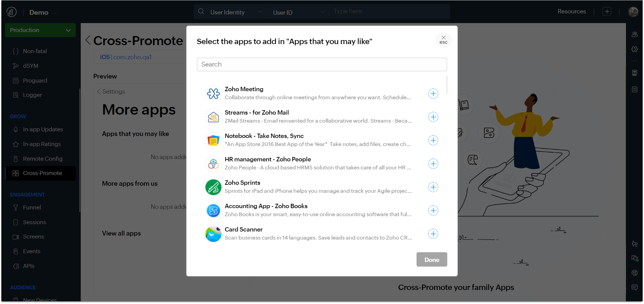Focus the app Search field
This screenshot has width=644, height=304.
coord(322,64)
